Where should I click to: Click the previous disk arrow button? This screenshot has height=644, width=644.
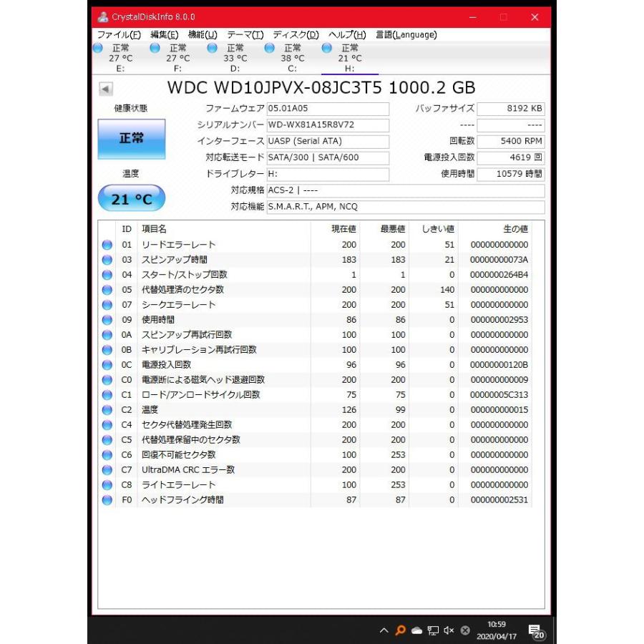click(106, 89)
